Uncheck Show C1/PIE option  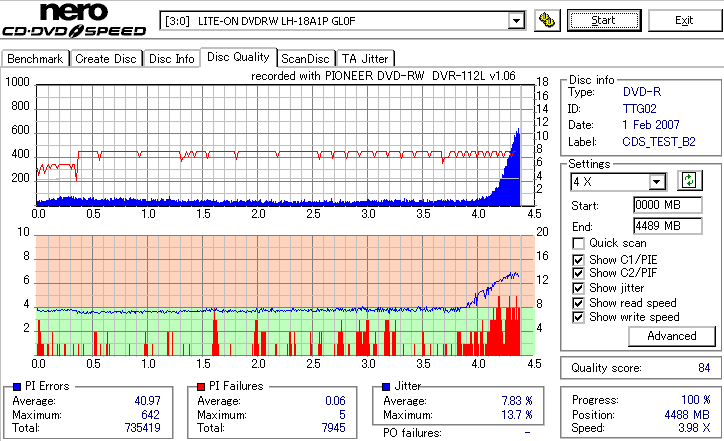pyautogui.click(x=578, y=260)
